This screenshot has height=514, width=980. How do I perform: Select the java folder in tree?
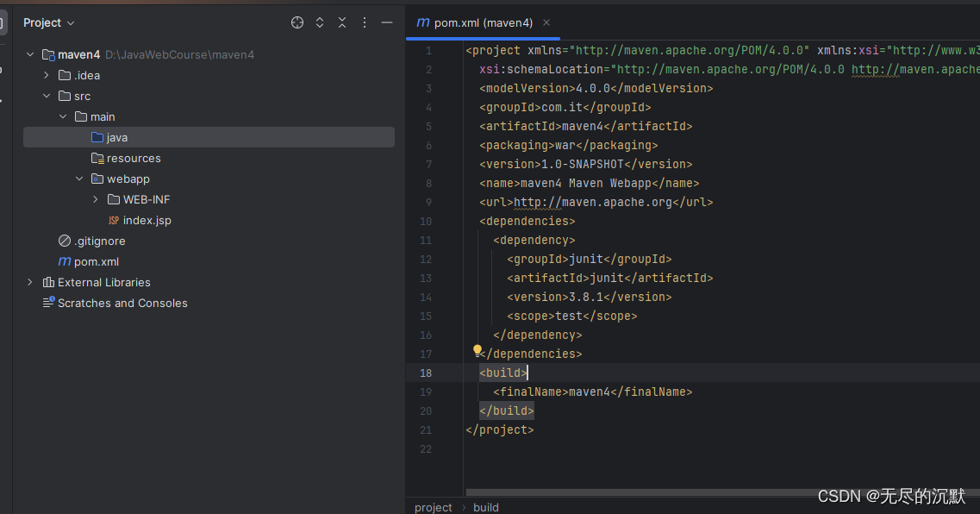point(209,137)
